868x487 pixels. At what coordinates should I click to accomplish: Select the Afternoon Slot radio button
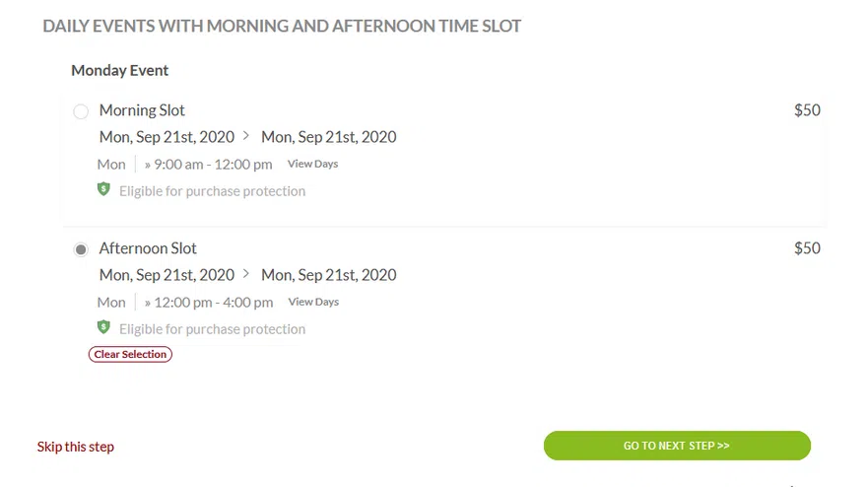click(81, 249)
